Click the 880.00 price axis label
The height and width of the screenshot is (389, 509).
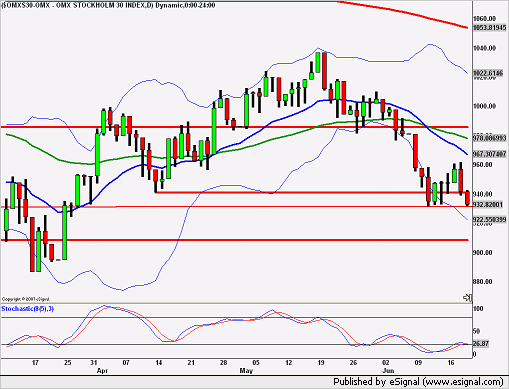tap(483, 282)
